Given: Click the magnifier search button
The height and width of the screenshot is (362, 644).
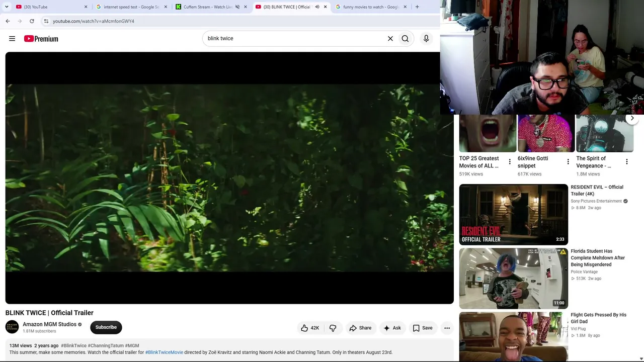Looking at the screenshot, I should 405,38.
